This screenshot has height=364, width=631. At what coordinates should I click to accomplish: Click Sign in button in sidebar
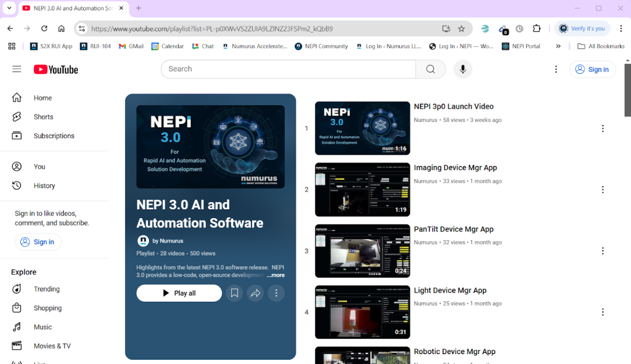pos(38,241)
